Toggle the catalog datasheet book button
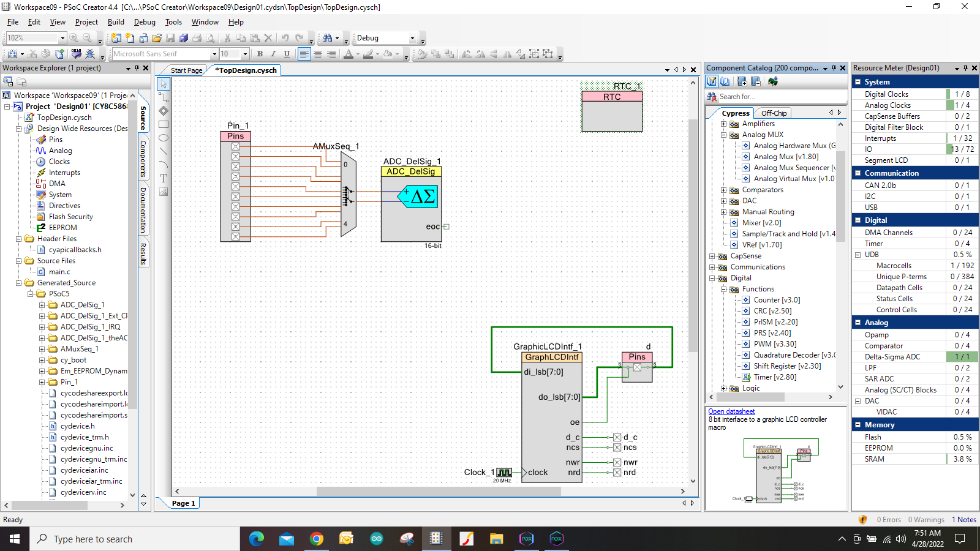 tap(725, 81)
